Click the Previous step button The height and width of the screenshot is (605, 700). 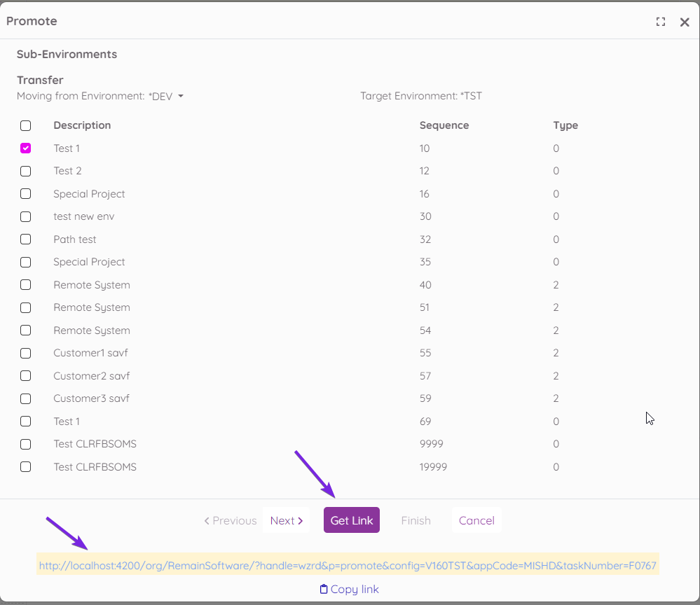click(231, 520)
